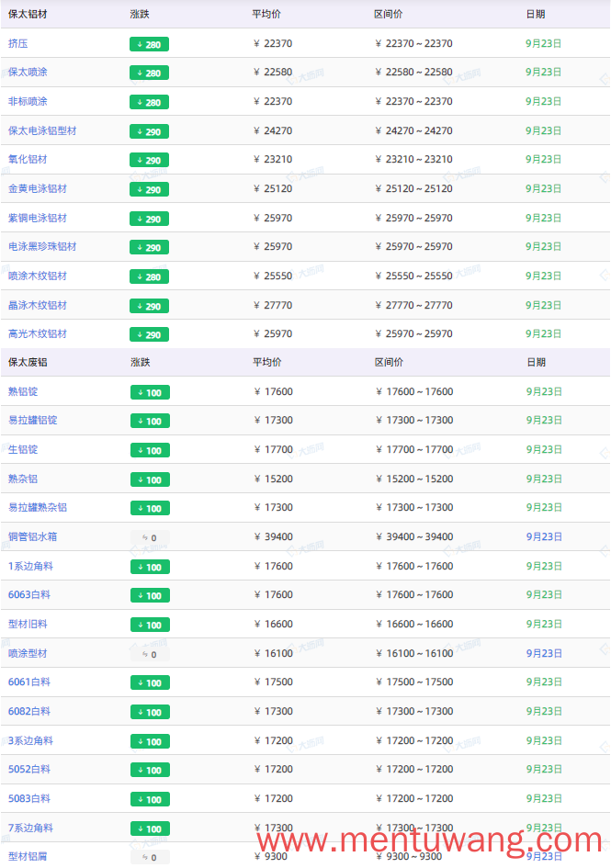
Task: Click the green 280 badge for 喷涂木纹铝材
Action: pos(149,276)
